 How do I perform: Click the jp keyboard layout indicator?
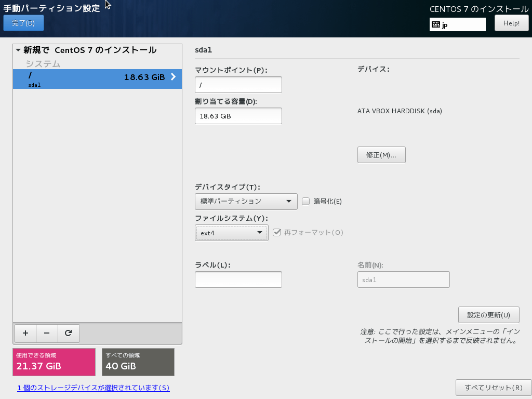tap(457, 24)
